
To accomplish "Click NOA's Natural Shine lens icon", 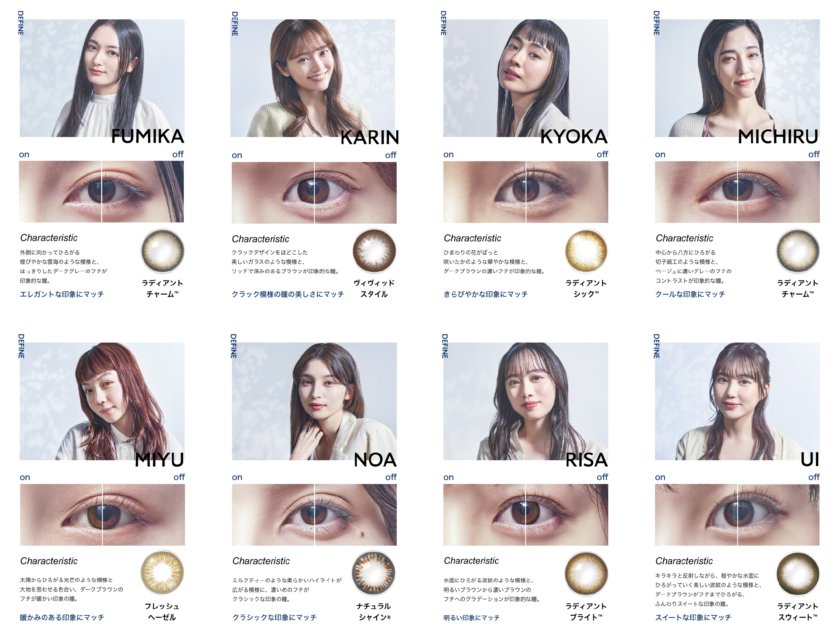I will (x=374, y=573).
